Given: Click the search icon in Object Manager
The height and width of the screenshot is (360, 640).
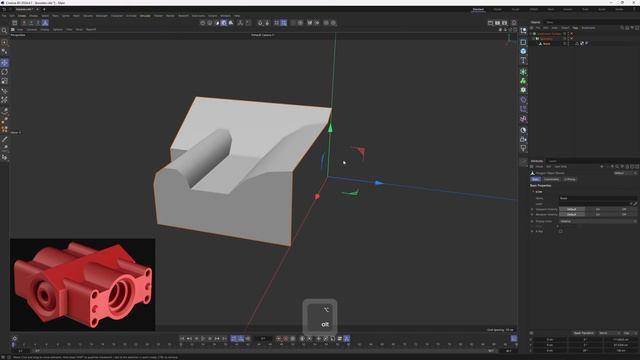Looking at the screenshot, I should pyautogui.click(x=622, y=28).
